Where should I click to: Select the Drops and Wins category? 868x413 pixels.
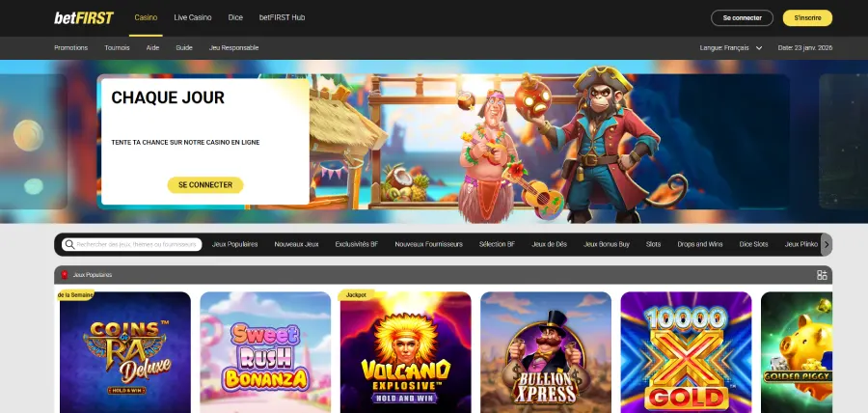(x=700, y=244)
